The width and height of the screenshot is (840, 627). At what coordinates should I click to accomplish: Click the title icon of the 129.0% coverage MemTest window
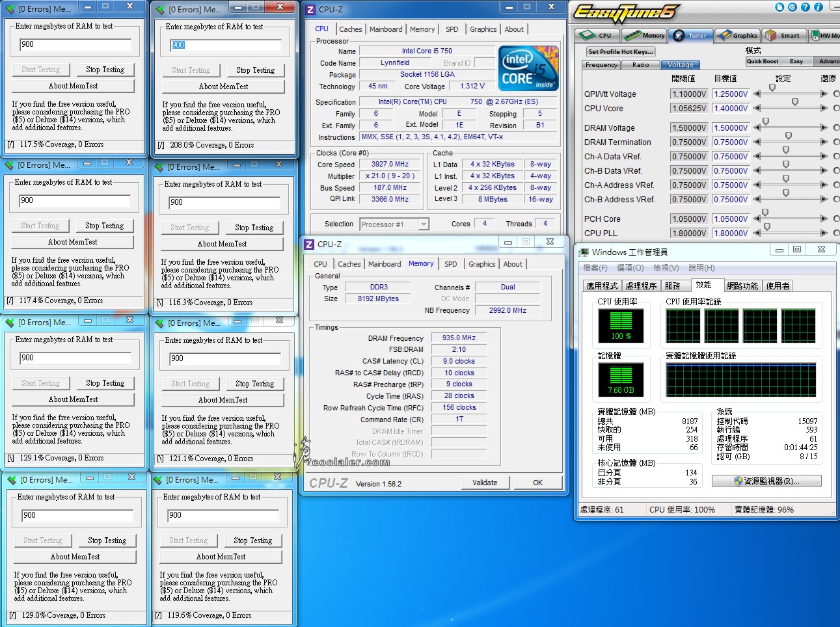(12, 480)
